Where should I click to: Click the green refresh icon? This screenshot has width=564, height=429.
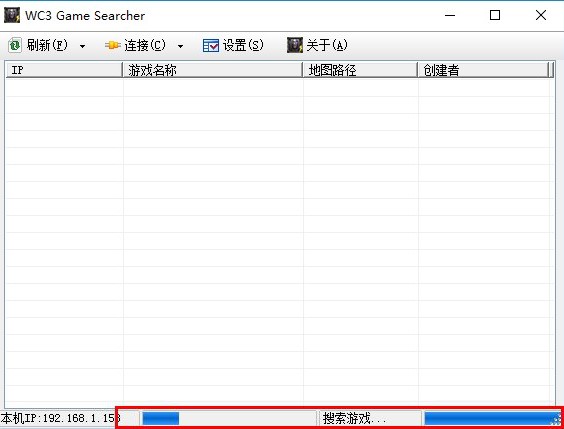click(x=15, y=46)
